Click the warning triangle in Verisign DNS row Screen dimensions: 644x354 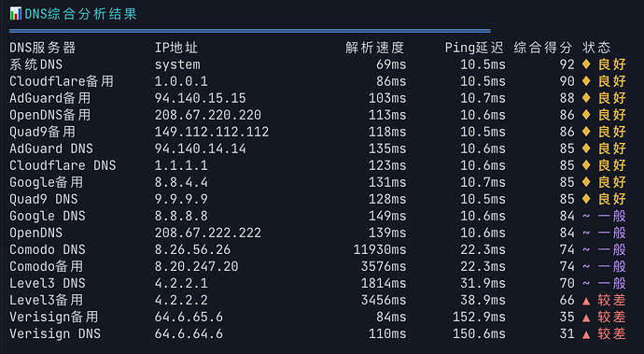[586, 335]
